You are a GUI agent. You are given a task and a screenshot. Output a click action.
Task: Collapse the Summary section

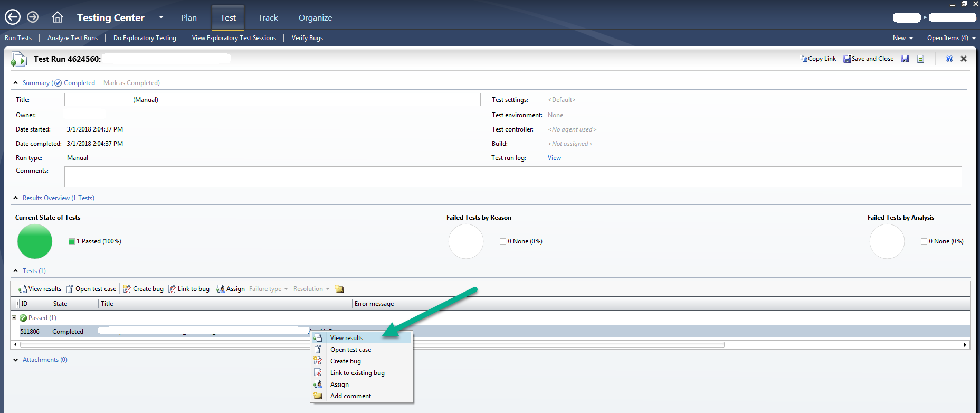16,83
